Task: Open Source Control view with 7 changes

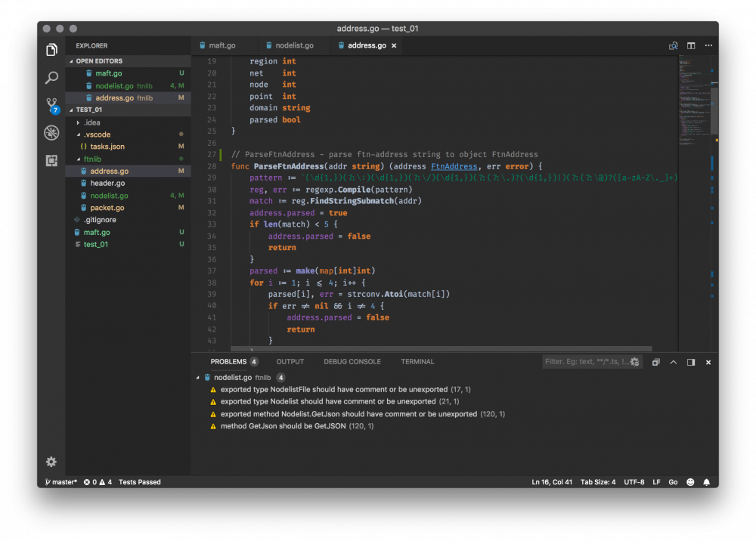Action: pyautogui.click(x=51, y=105)
